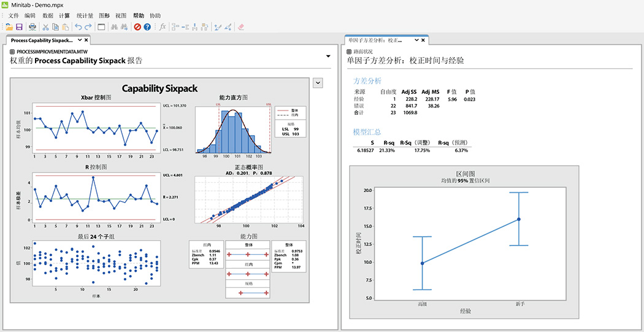
Task: Open the 视图 menu
Action: [x=121, y=15]
